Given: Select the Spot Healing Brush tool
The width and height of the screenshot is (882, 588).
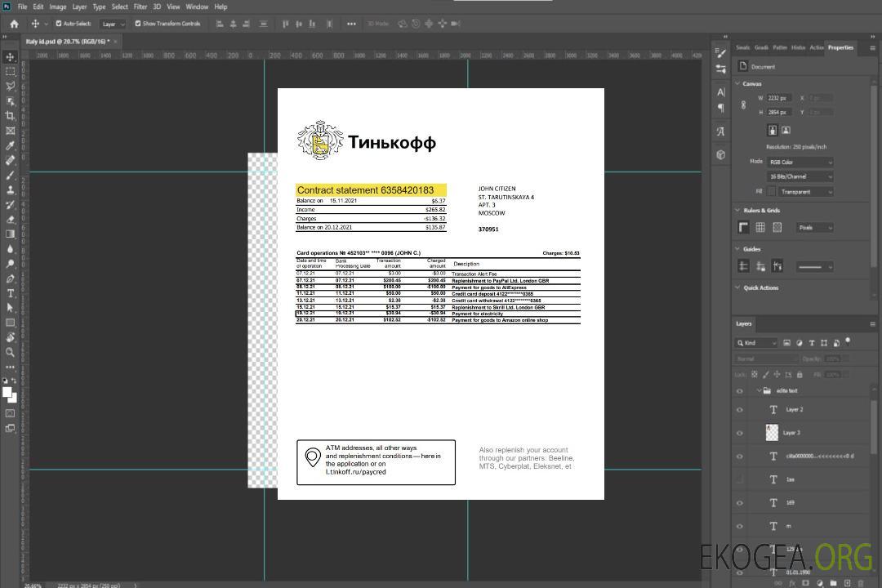Looking at the screenshot, I should [x=10, y=160].
